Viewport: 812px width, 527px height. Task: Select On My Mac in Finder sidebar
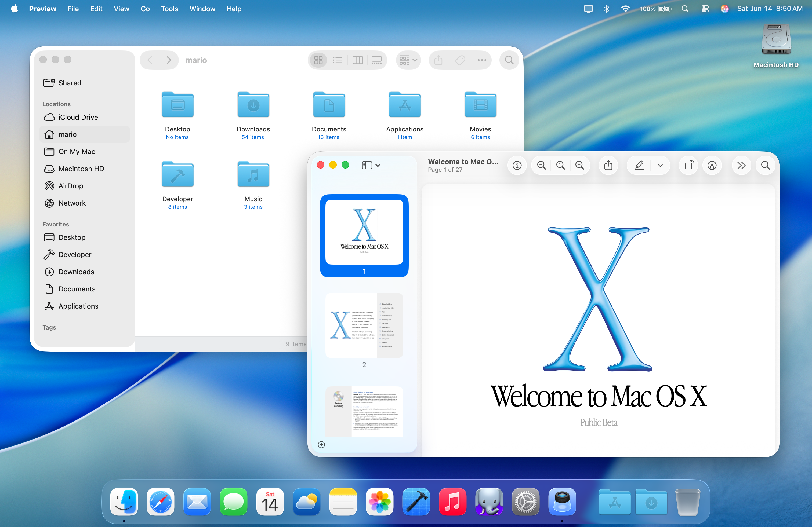coord(84,152)
